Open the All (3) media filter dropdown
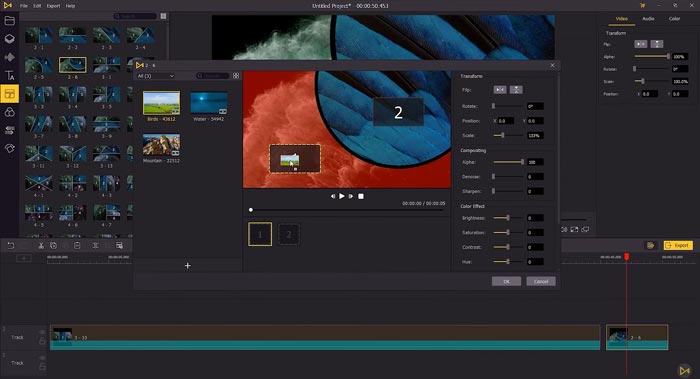 pos(155,76)
